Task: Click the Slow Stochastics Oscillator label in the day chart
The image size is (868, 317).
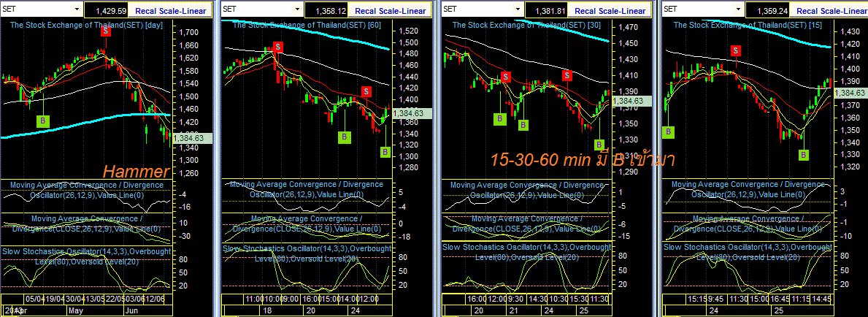Action: (86, 256)
